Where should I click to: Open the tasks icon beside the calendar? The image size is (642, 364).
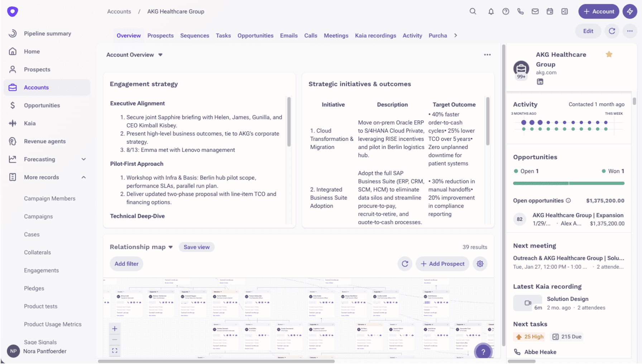pyautogui.click(x=564, y=11)
